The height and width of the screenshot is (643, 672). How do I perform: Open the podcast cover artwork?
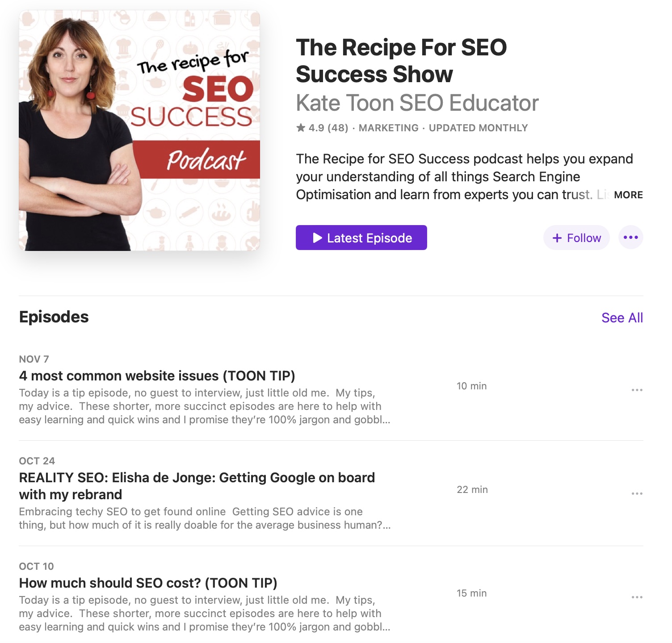[139, 130]
